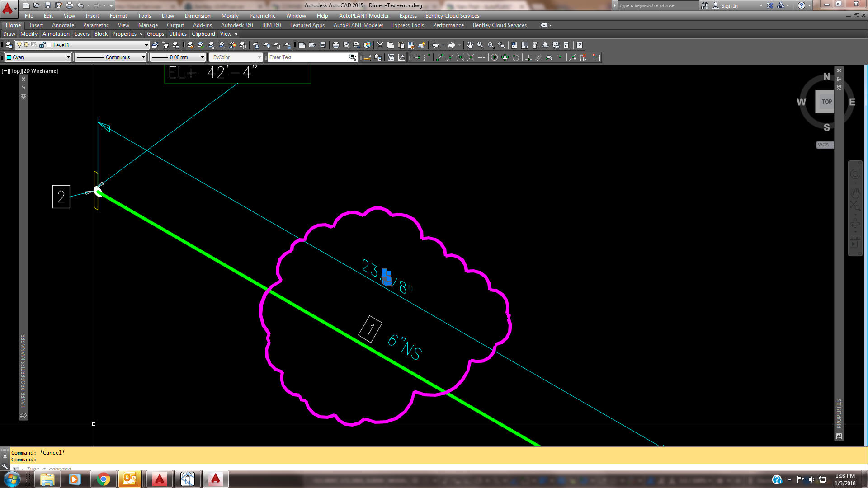868x488 pixels.
Task: Toggle auto-hide on Properties palette
Action: [839, 79]
